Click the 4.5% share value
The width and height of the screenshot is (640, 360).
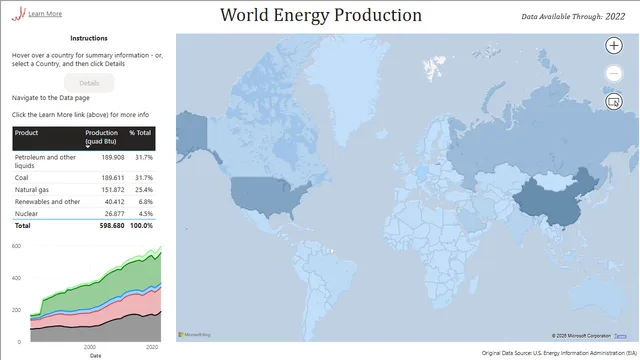(x=145, y=213)
